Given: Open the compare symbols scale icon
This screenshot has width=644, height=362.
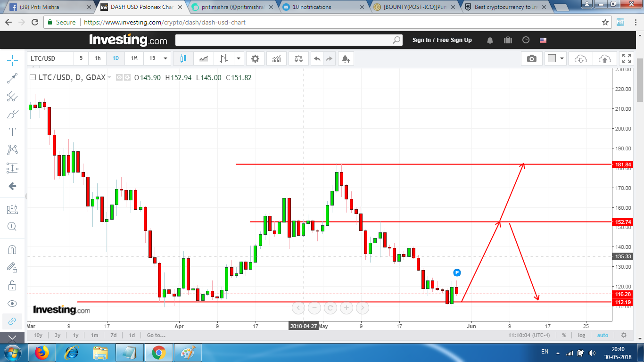Looking at the screenshot, I should coord(298,58).
